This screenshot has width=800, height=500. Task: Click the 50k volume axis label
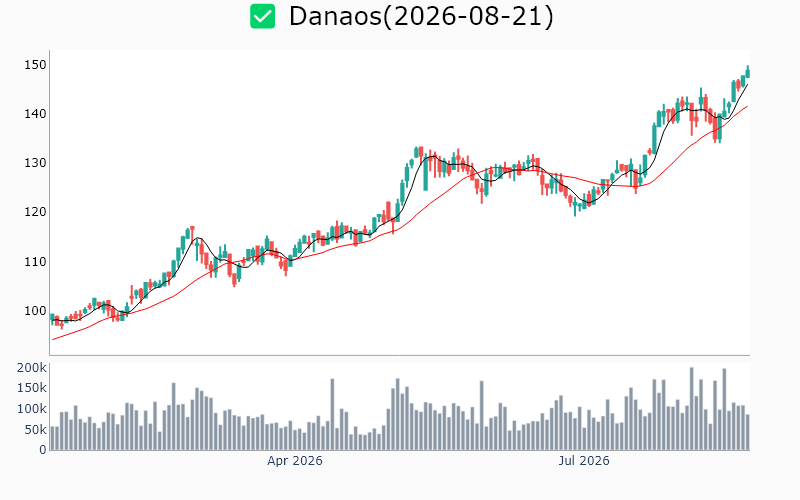pos(35,430)
